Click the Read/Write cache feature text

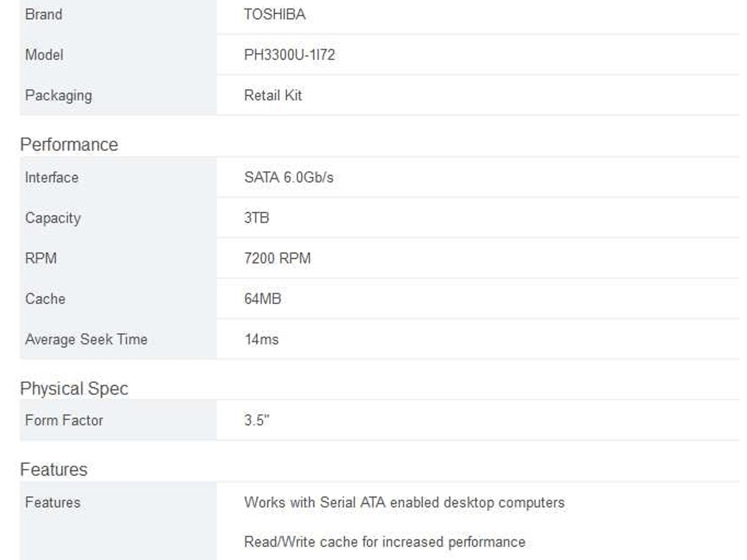click(385, 542)
